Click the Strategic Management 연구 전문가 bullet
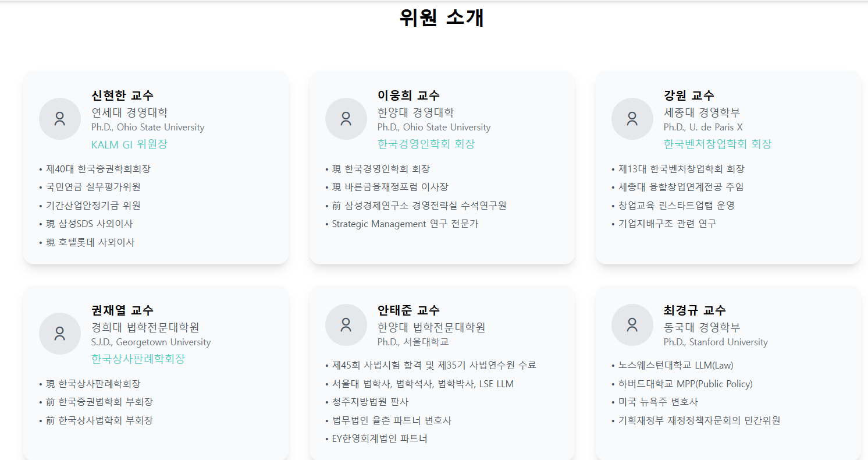This screenshot has width=868, height=460. (x=402, y=224)
